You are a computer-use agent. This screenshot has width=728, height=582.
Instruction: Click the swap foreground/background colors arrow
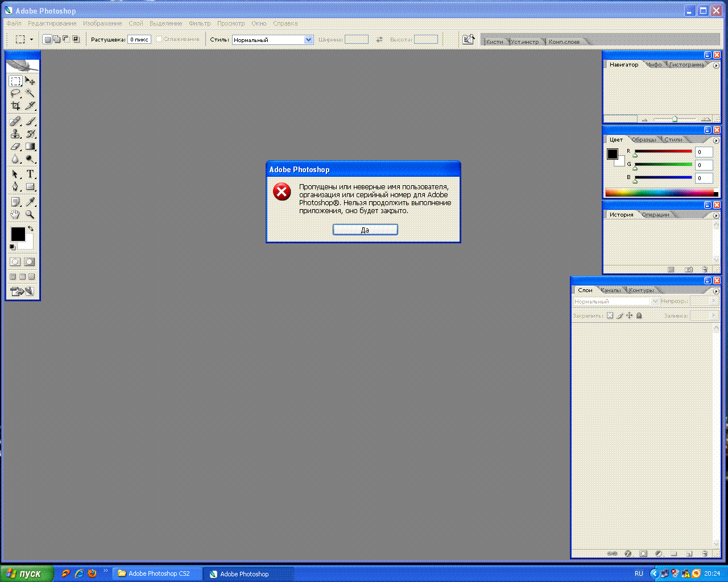31,228
